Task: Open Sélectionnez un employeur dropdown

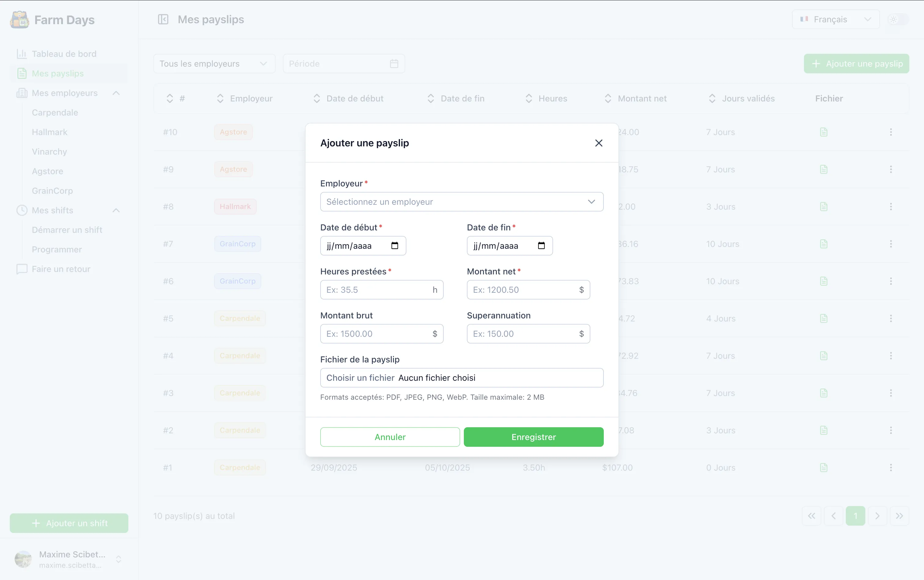Action: pyautogui.click(x=461, y=202)
